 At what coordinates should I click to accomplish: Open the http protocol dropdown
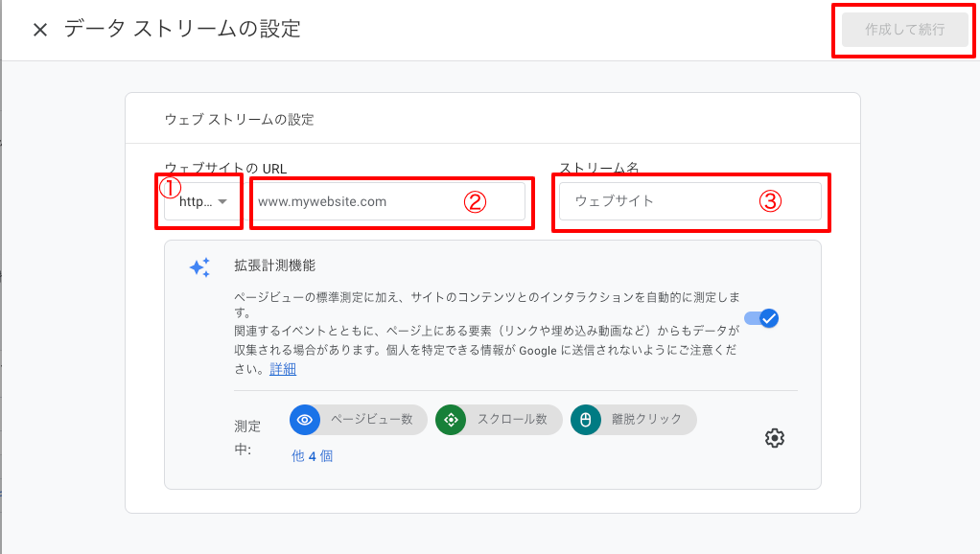click(202, 201)
